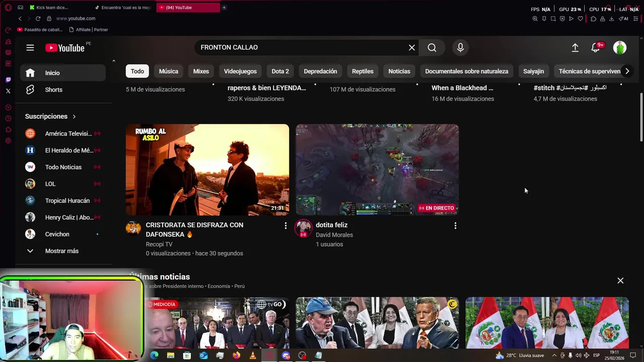Select the Todo filter chip
The width and height of the screenshot is (644, 362).
pyautogui.click(x=137, y=71)
